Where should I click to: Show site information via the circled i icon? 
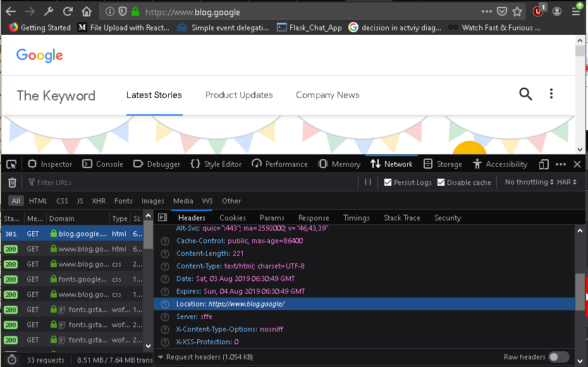click(110, 12)
